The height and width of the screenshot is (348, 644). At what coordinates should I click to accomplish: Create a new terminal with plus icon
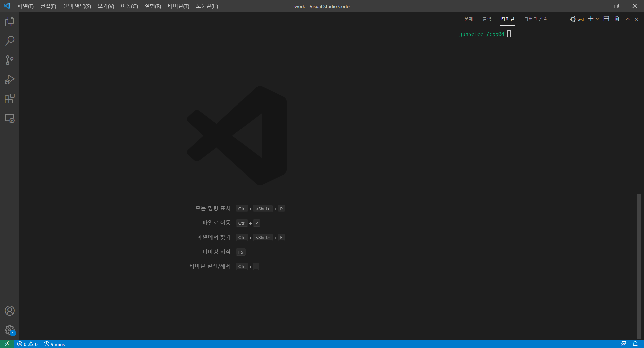[x=591, y=19]
